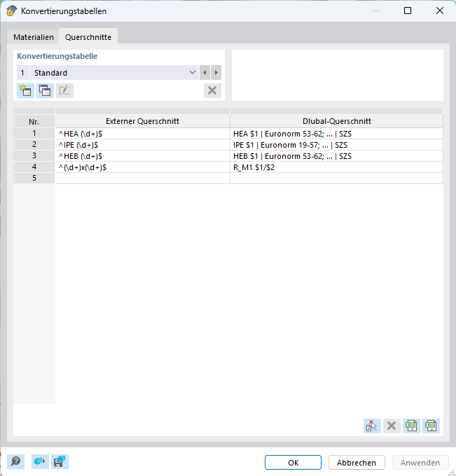Select the Querschnitte tab
This screenshot has width=456, height=476.
click(88, 37)
